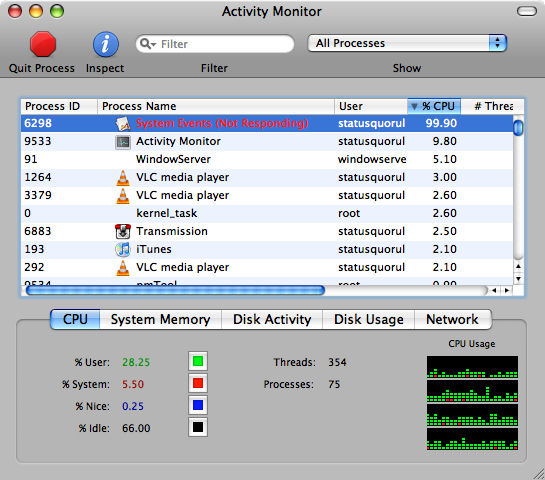Click the black % Idle color swatch

click(x=198, y=427)
